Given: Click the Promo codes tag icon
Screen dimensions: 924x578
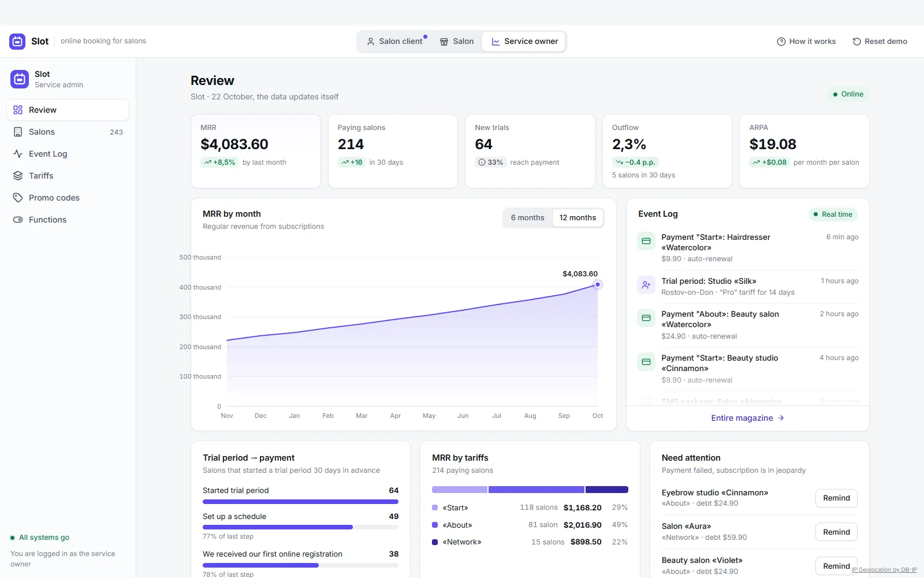Looking at the screenshot, I should (18, 198).
